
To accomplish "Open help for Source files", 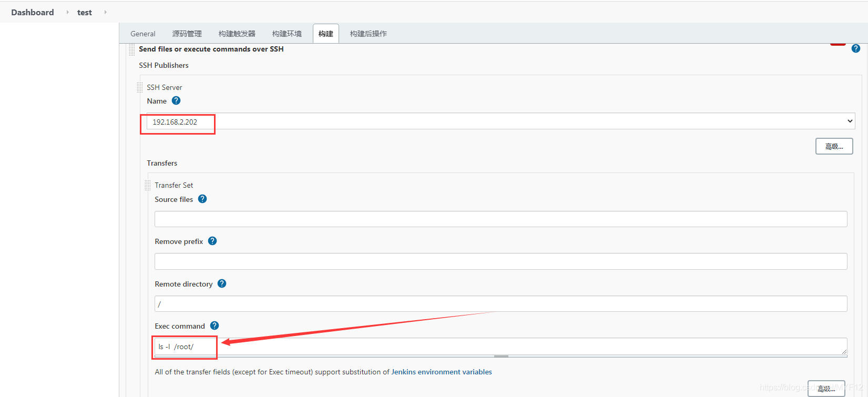I will tap(202, 199).
